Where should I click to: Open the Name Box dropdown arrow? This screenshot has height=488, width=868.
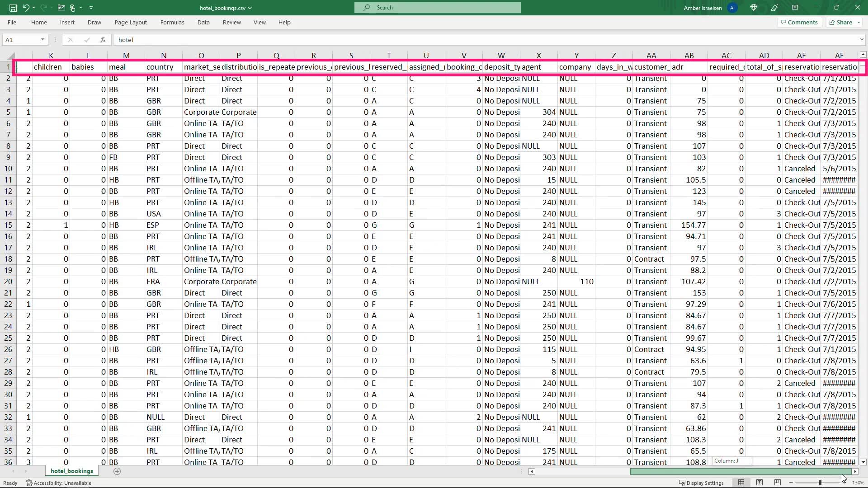[42, 40]
